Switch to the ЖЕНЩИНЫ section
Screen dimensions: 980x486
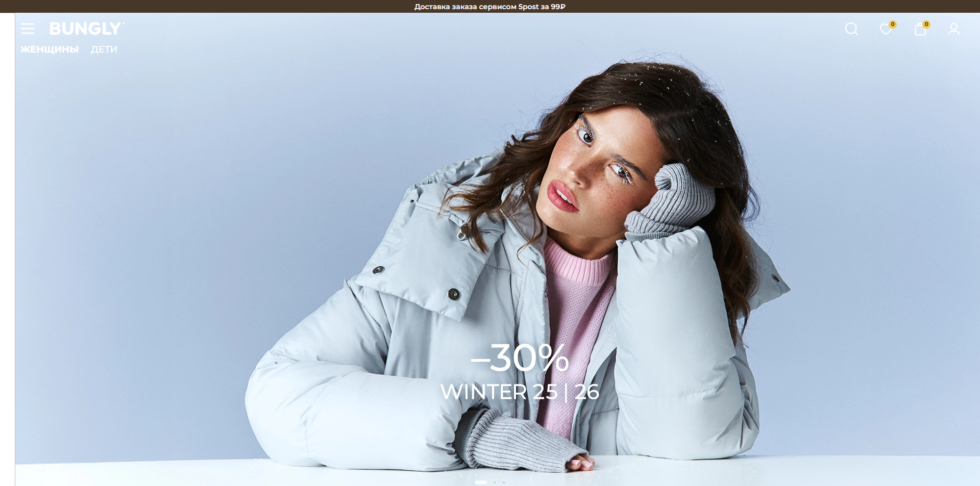(50, 49)
